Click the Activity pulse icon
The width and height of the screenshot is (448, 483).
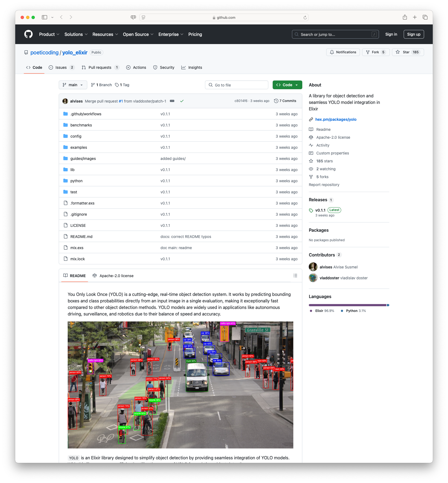pyautogui.click(x=311, y=145)
